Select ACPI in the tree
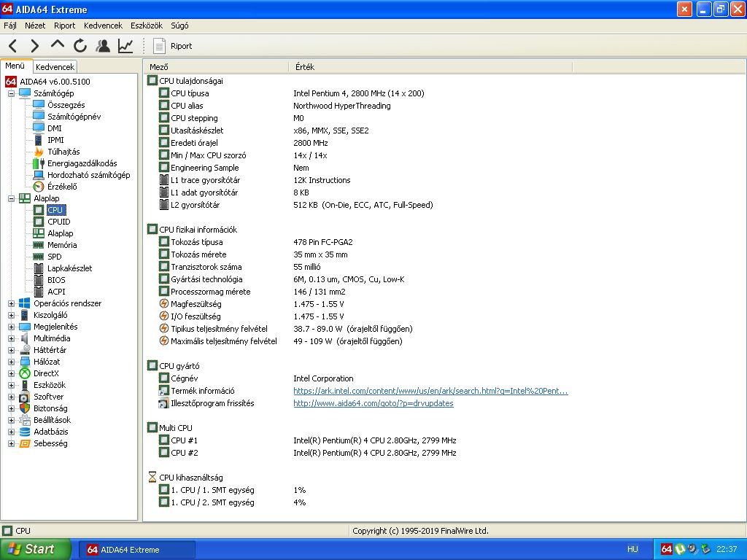The height and width of the screenshot is (560, 747). click(x=56, y=292)
